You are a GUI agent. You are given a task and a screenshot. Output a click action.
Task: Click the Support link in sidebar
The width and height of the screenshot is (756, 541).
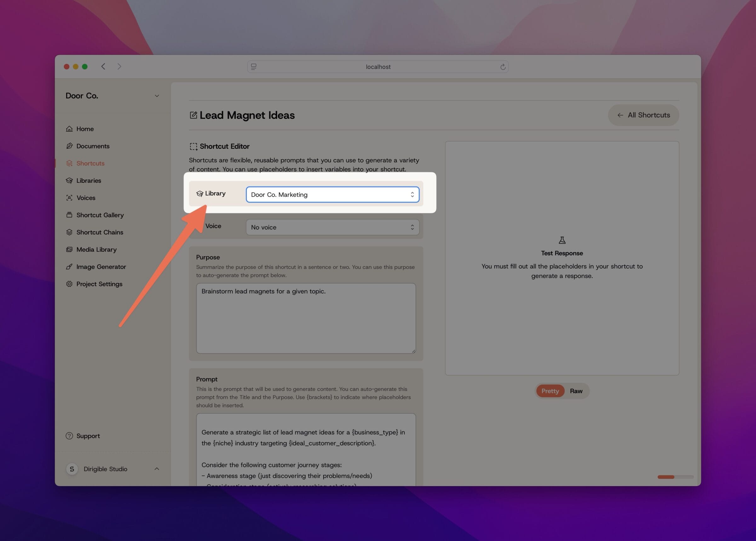88,436
